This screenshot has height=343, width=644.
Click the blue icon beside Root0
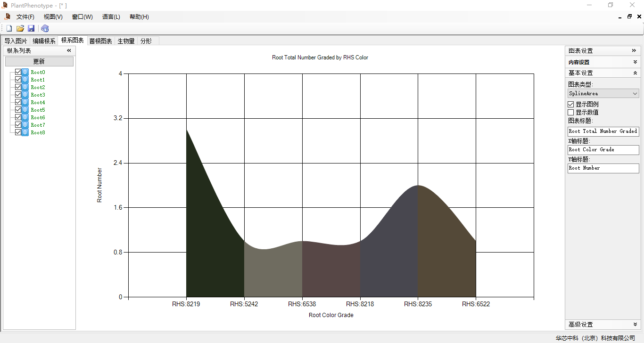(x=25, y=72)
